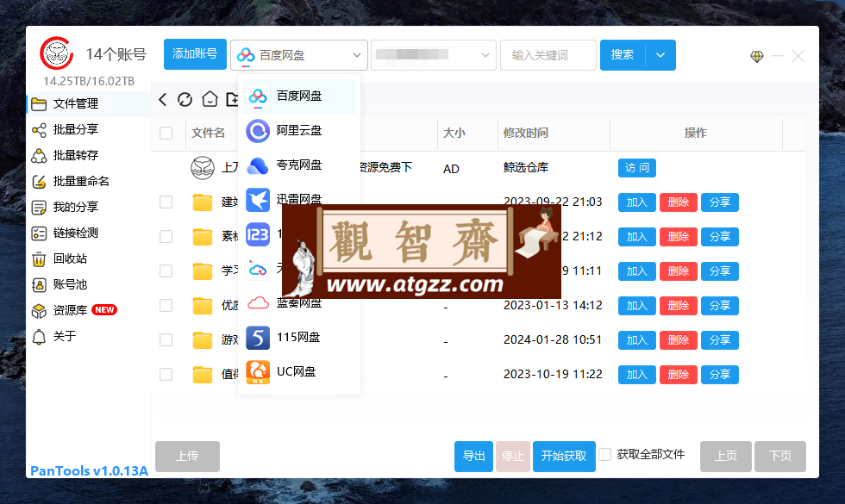Image resolution: width=845 pixels, height=504 pixels.
Task: Click 分享 for the 2024-01-28 row
Action: [720, 340]
